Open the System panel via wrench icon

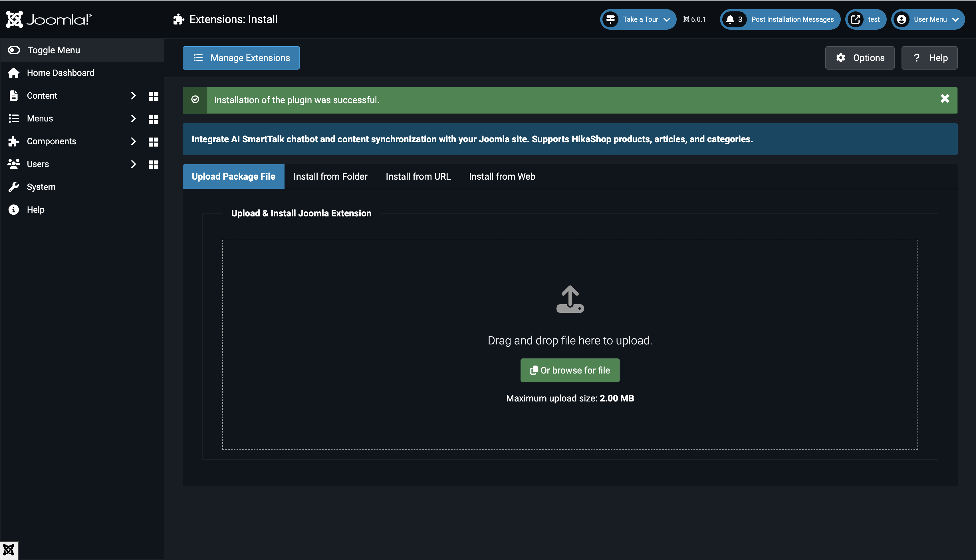14,186
